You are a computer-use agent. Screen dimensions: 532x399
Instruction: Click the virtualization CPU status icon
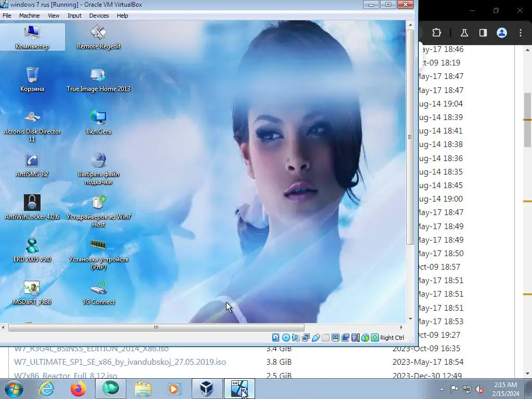click(x=355, y=338)
